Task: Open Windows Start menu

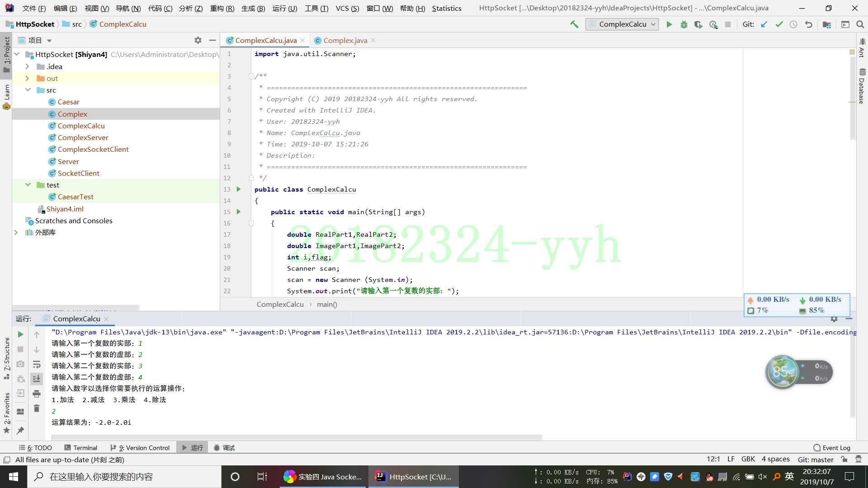Action: pos(14,477)
